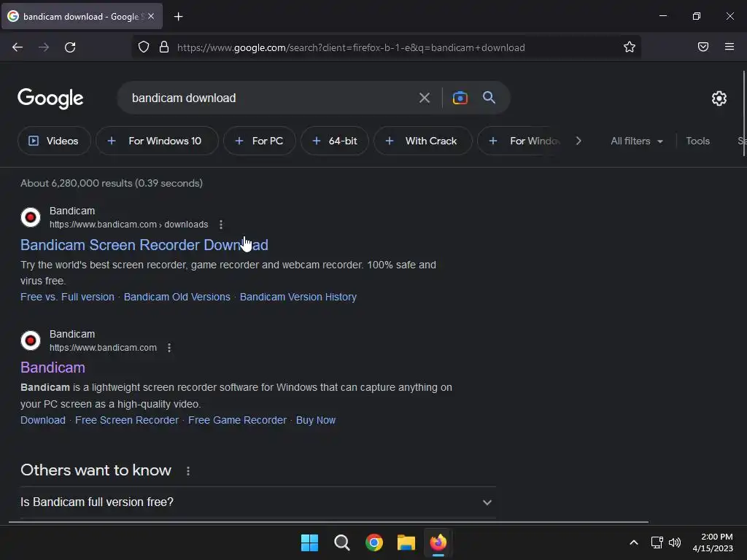Click the https://www.bandicam.com URL text
747x560 pixels.
pos(103,348)
